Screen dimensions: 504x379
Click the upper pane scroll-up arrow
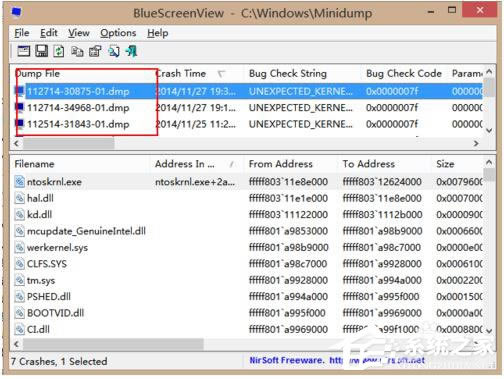[489, 72]
